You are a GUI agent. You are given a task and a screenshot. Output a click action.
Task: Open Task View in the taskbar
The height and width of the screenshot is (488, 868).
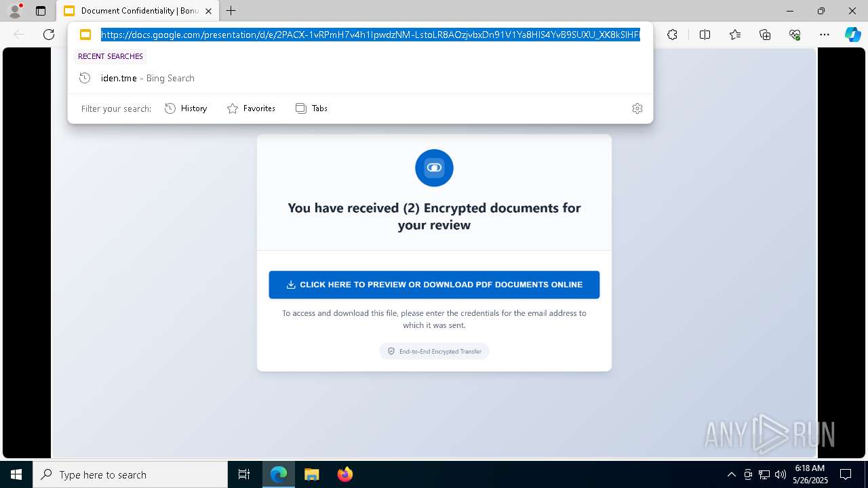[244, 474]
